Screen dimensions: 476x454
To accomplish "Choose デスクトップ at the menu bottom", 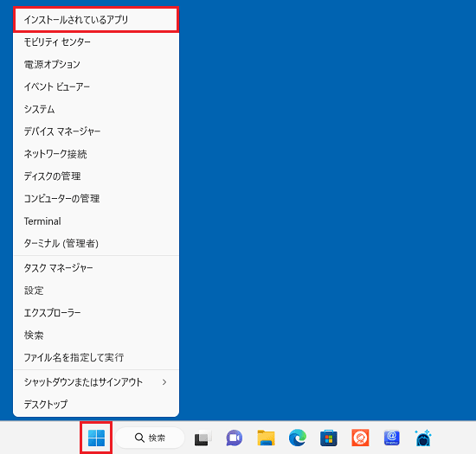I will tap(96, 404).
